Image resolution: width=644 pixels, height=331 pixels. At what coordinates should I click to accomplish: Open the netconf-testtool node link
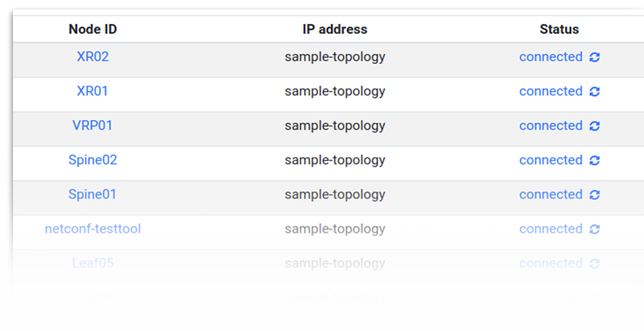93,229
